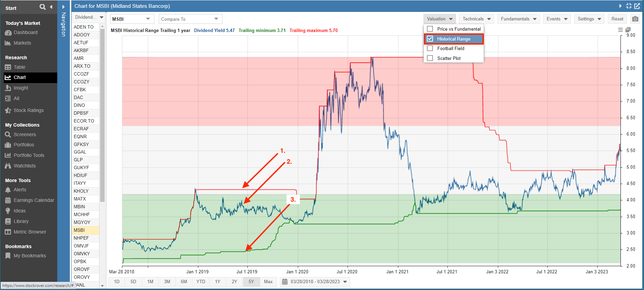Screen dimensions: 644x290
Task: Select the 1D time range
Action: tap(117, 281)
